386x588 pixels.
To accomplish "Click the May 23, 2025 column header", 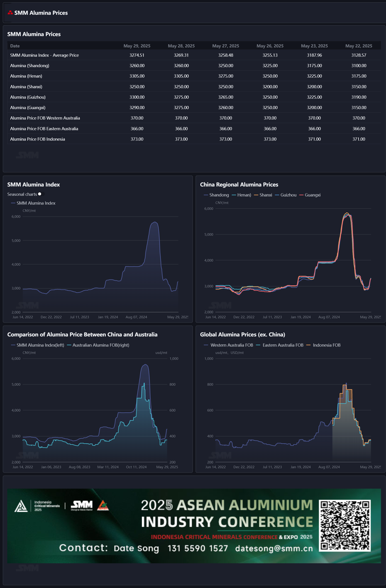I will point(314,46).
